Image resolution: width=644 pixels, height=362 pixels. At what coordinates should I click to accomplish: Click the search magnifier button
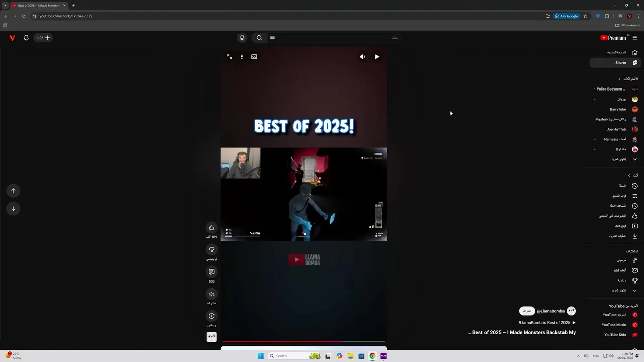coord(259,37)
